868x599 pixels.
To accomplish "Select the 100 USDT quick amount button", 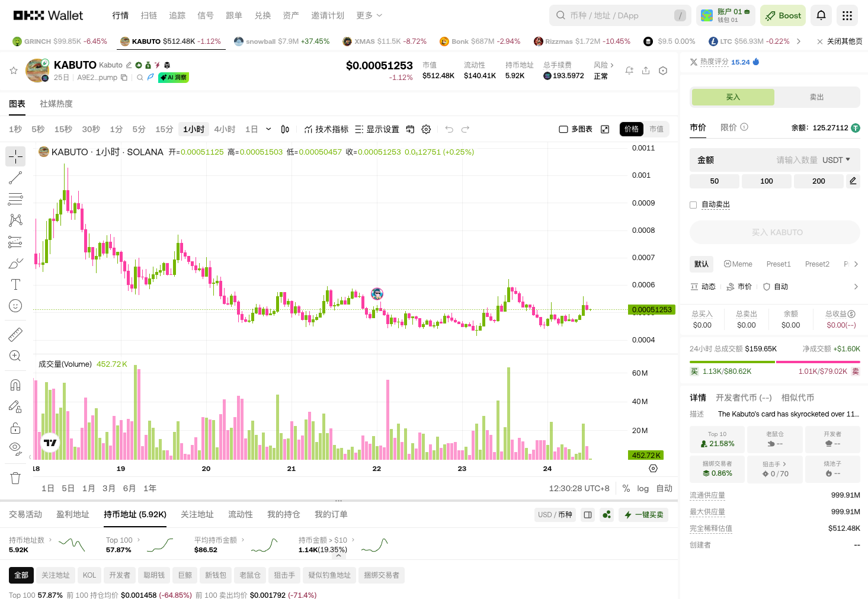I will pos(766,181).
